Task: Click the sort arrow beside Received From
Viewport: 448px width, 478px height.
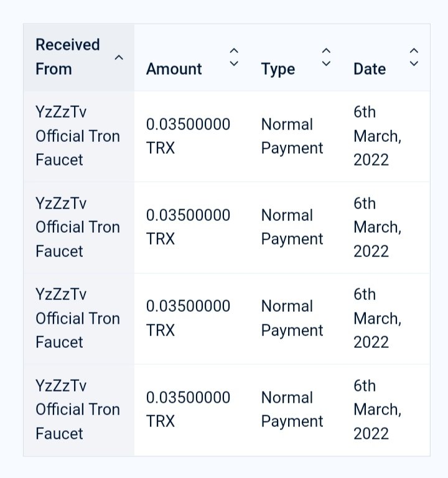Action: pyautogui.click(x=119, y=57)
